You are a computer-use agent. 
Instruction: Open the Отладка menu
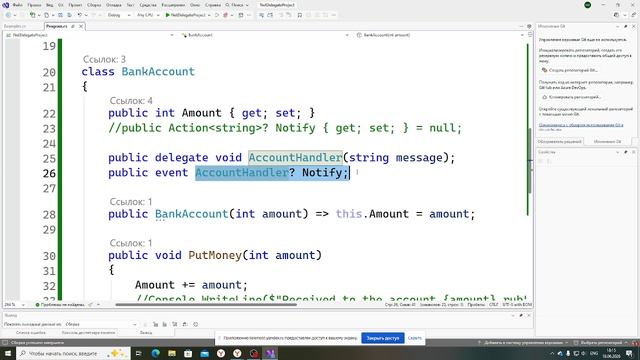click(x=113, y=5)
